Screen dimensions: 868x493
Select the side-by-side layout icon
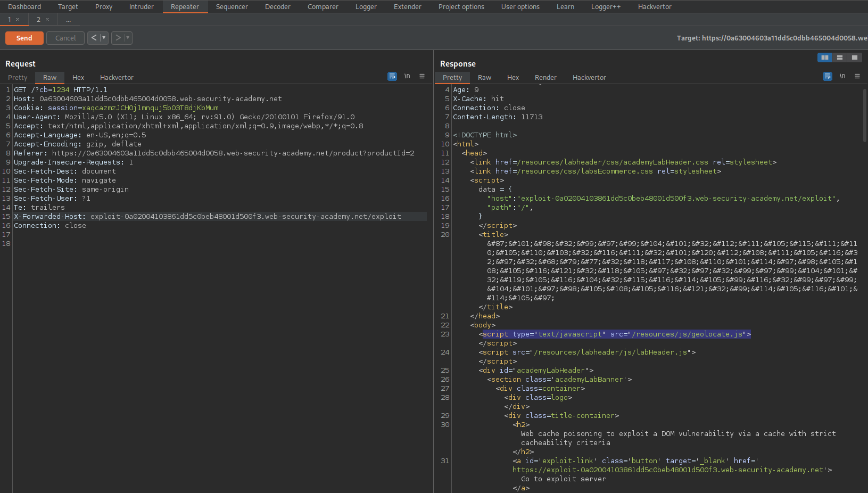(824, 57)
